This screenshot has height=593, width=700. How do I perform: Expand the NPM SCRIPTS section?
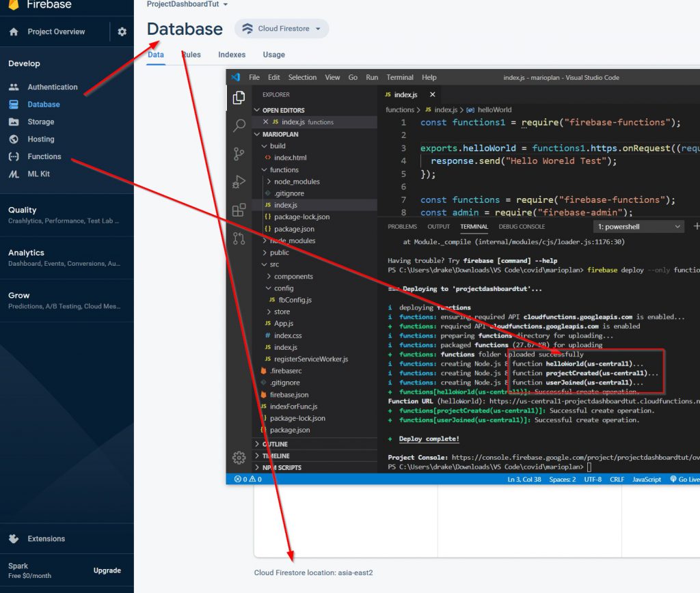coord(280,468)
